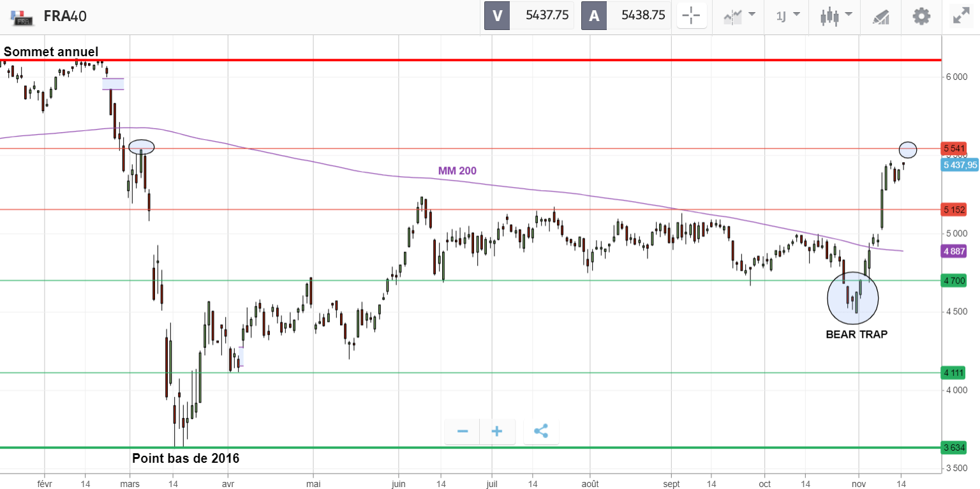Click the FRA40 instrument name
This screenshot has height=489, width=980.
click(x=65, y=17)
